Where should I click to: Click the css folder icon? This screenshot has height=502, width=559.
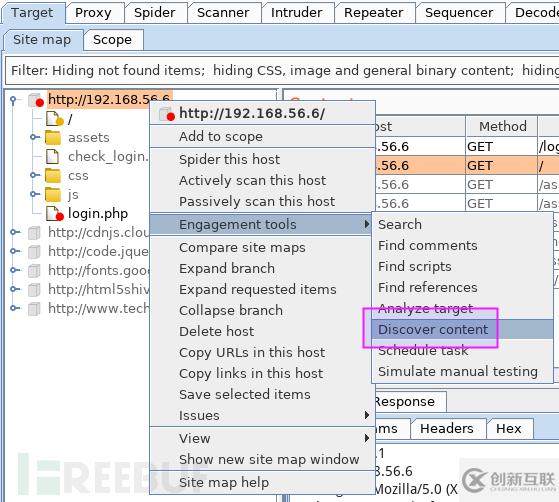click(53, 175)
